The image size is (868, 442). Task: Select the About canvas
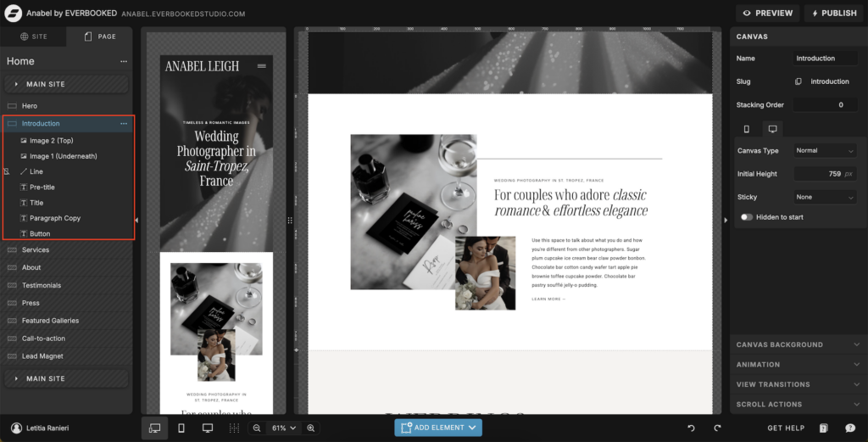[x=66, y=267]
